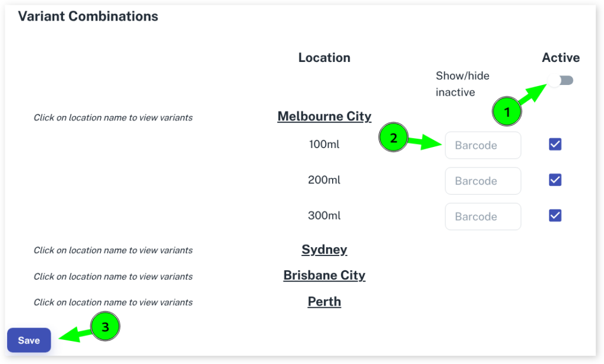Focus the 200ml Barcode input

pos(482,181)
